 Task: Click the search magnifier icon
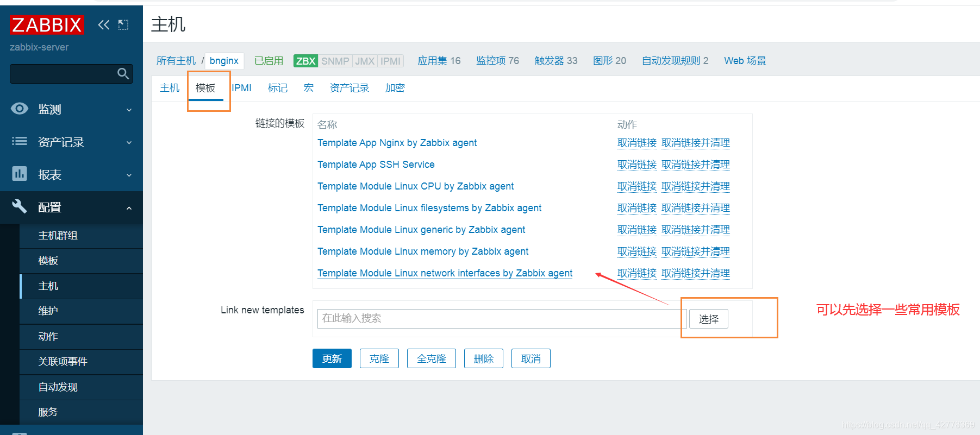click(x=123, y=73)
